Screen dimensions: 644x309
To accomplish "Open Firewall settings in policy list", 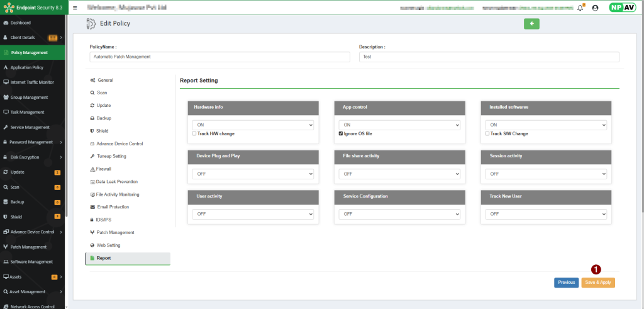I will tap(103, 169).
